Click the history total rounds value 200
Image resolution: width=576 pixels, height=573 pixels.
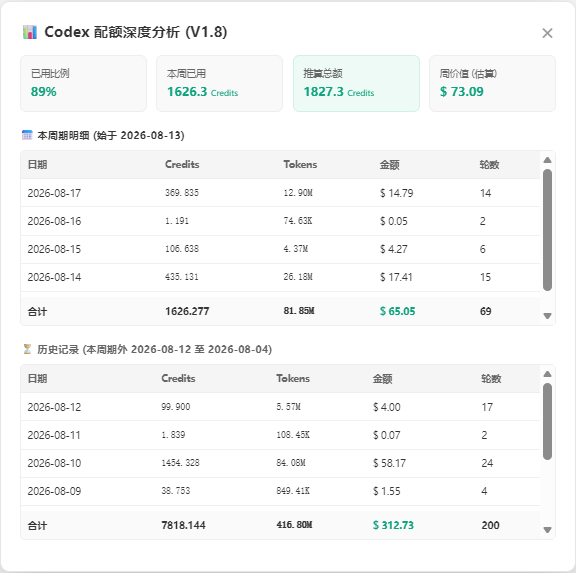490,525
